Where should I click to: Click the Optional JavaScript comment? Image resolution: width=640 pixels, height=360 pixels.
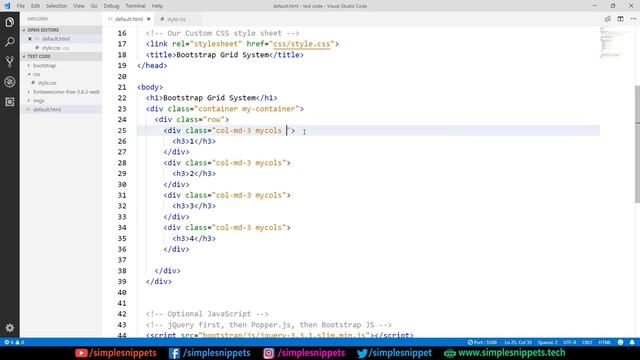207,314
